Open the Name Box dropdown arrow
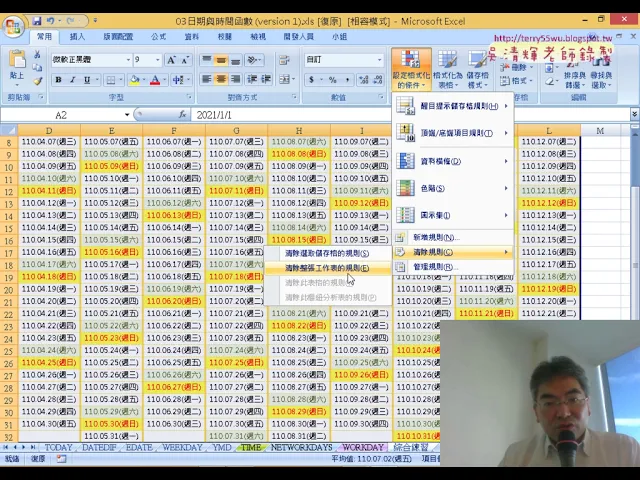The height and width of the screenshot is (480, 640). point(127,115)
